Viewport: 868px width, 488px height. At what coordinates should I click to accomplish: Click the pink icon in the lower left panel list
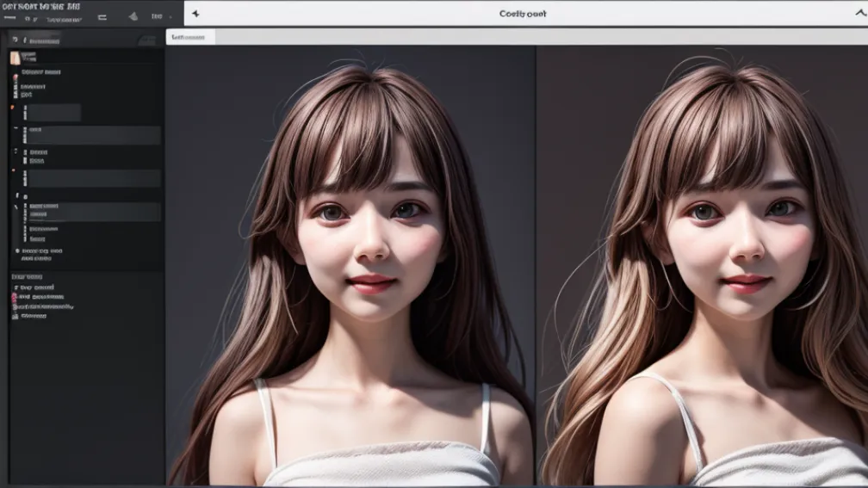15,297
